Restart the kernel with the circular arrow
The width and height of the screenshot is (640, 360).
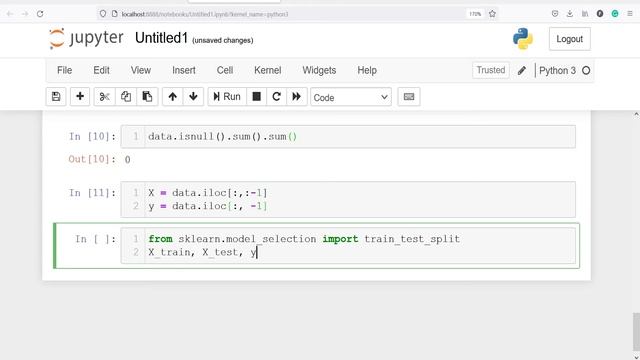[276, 97]
